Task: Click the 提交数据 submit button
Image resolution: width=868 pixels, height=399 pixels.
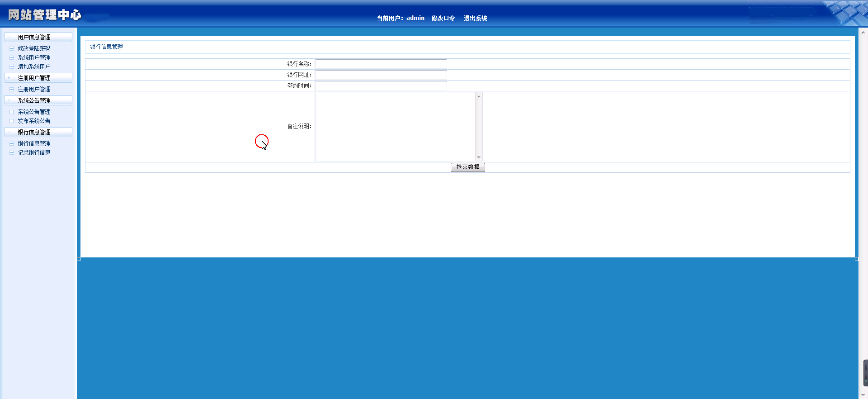Action: pos(467,167)
